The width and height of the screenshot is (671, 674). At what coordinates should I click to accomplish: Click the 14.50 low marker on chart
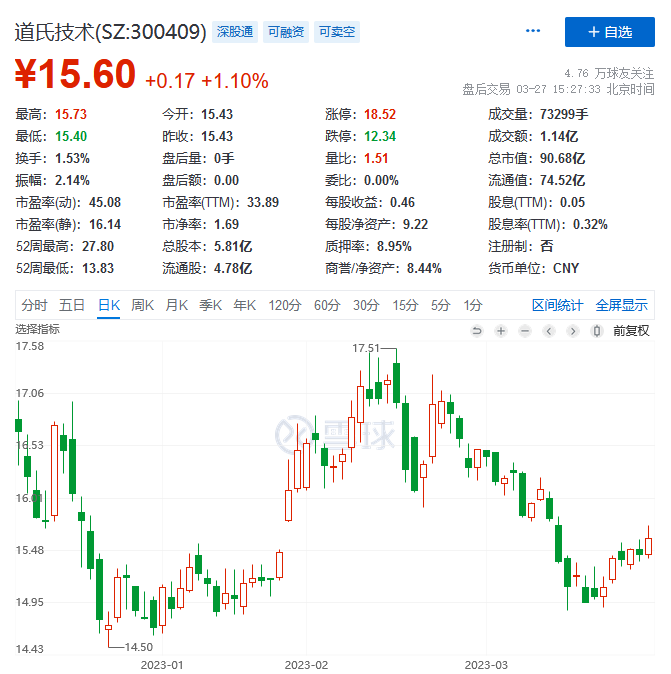(138, 647)
